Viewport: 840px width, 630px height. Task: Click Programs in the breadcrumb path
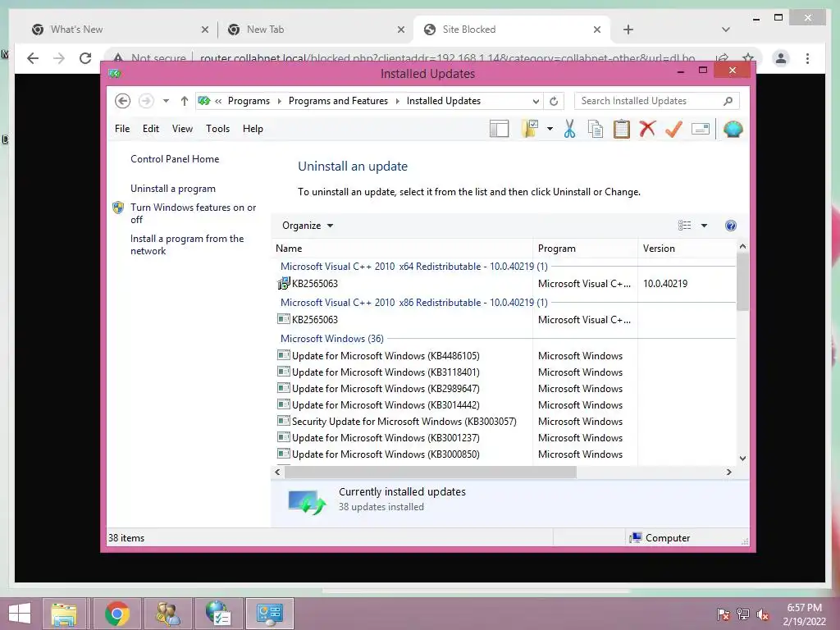tap(249, 101)
